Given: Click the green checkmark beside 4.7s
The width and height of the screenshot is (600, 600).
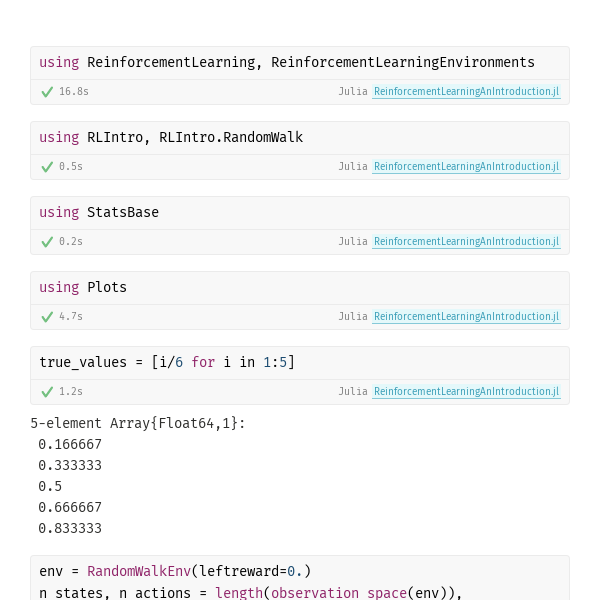Looking at the screenshot, I should point(47,317).
